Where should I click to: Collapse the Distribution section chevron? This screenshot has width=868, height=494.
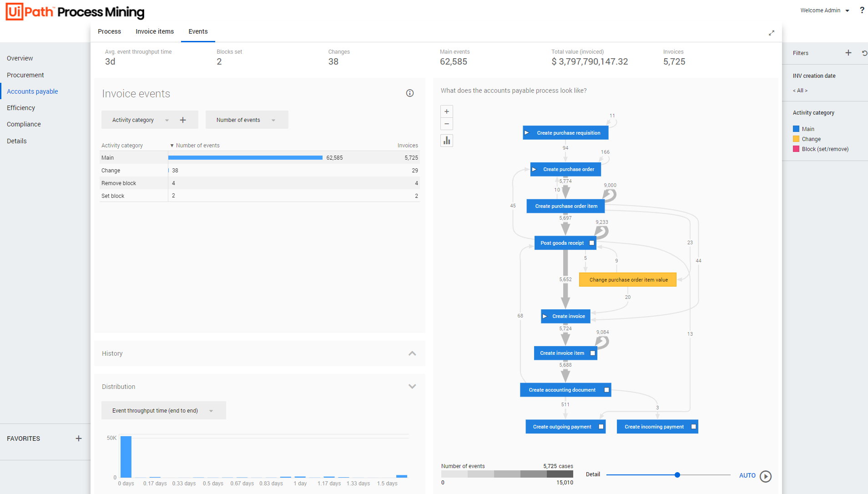412,387
